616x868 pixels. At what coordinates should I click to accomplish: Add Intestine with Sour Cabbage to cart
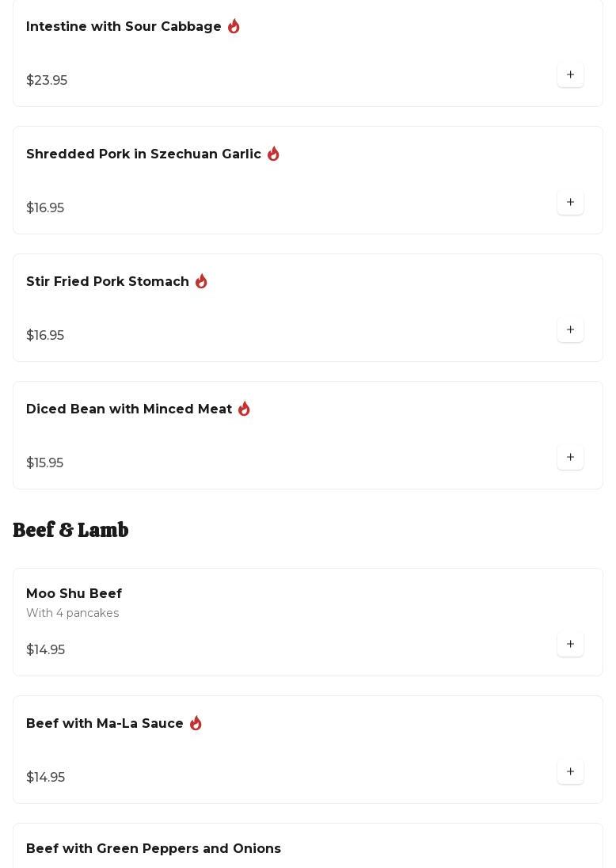point(570,74)
